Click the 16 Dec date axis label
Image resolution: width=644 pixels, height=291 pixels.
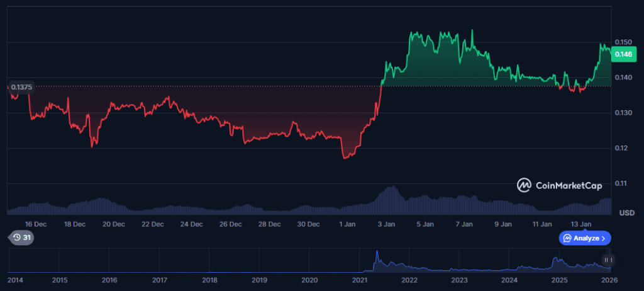pyautogui.click(x=36, y=224)
